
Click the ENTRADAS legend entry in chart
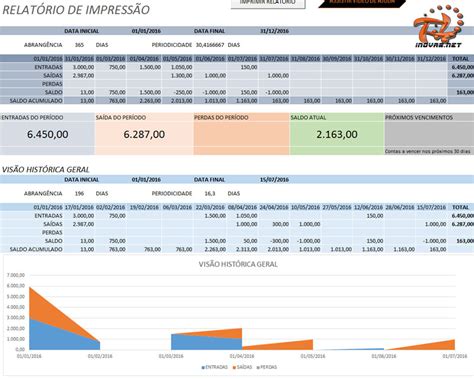pos(215,367)
